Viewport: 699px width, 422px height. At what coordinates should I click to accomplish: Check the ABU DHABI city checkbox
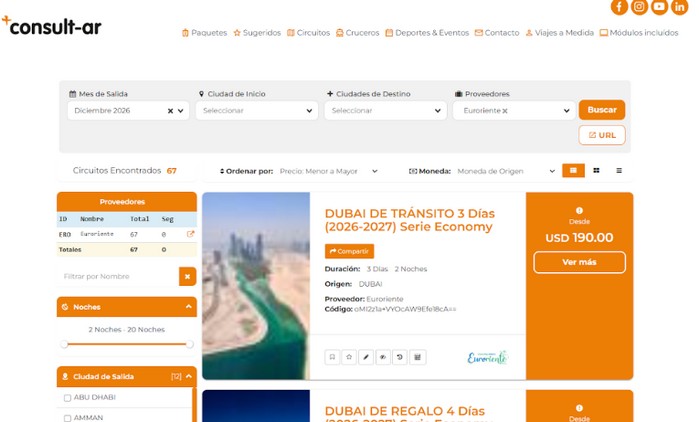coord(68,398)
